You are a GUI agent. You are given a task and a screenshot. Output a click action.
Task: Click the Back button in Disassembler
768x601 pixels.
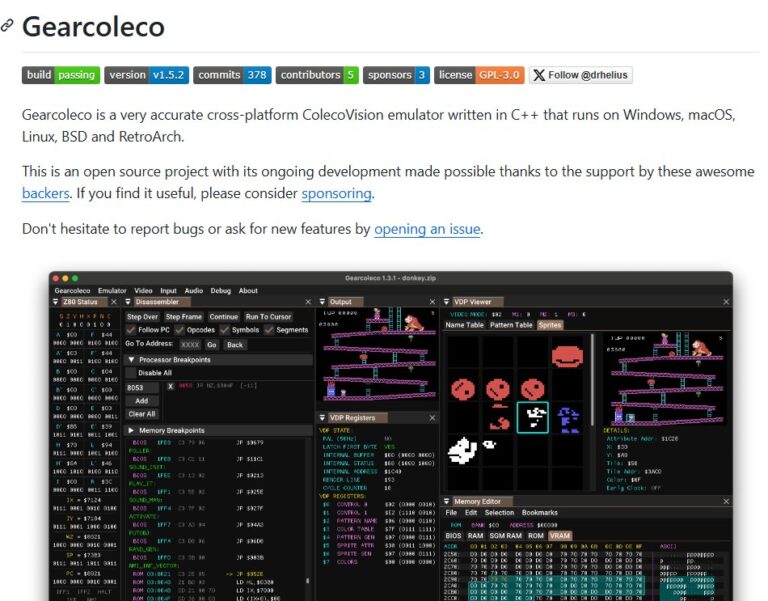pyautogui.click(x=235, y=345)
